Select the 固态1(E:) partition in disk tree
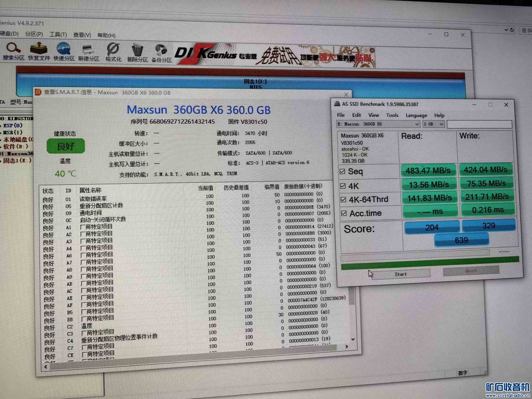 coord(17,160)
